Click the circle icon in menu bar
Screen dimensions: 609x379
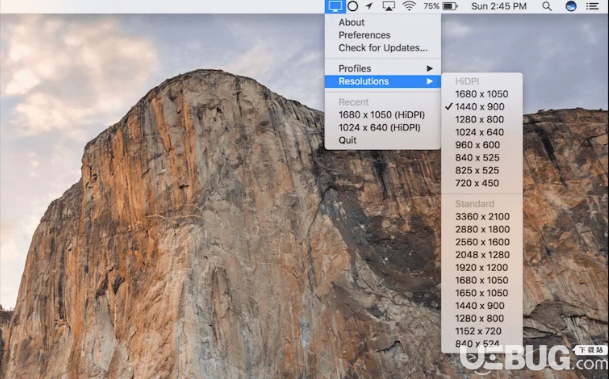click(353, 6)
